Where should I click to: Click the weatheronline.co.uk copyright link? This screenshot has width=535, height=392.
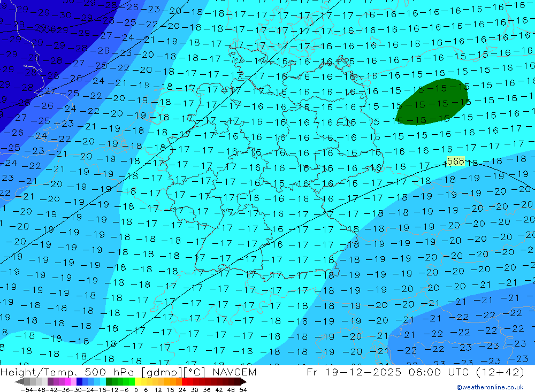click(490, 387)
